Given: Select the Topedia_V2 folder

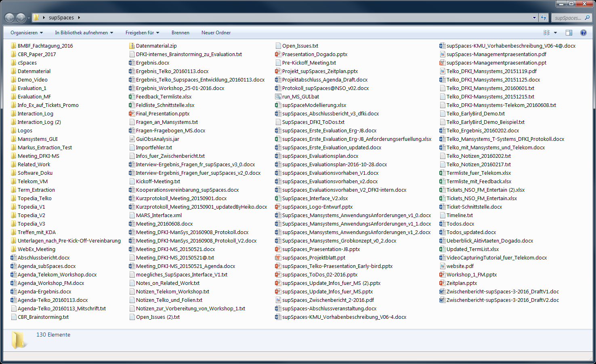Looking at the screenshot, I should coord(28,215).
